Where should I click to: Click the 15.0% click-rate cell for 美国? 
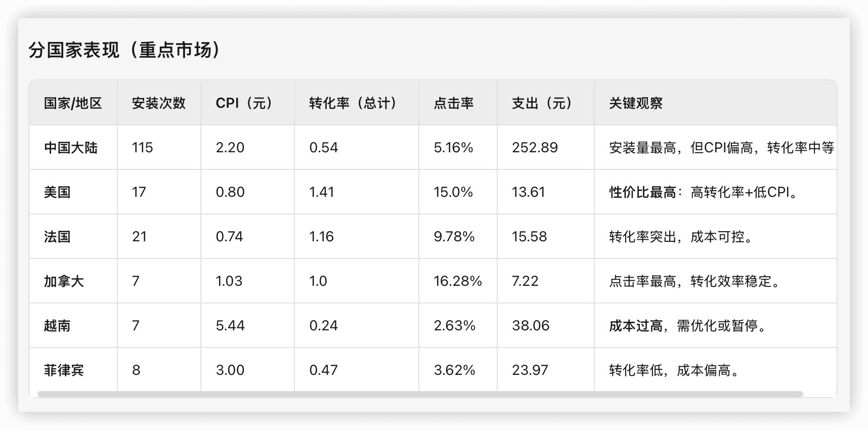pos(453,192)
